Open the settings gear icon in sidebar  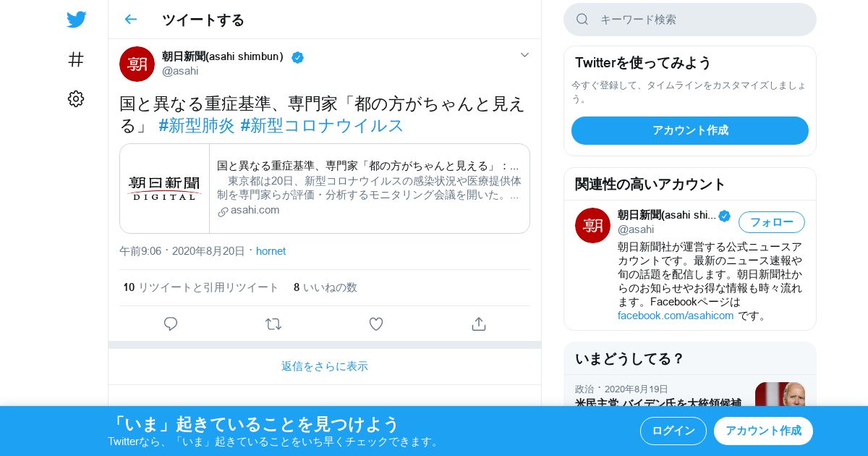click(x=76, y=99)
